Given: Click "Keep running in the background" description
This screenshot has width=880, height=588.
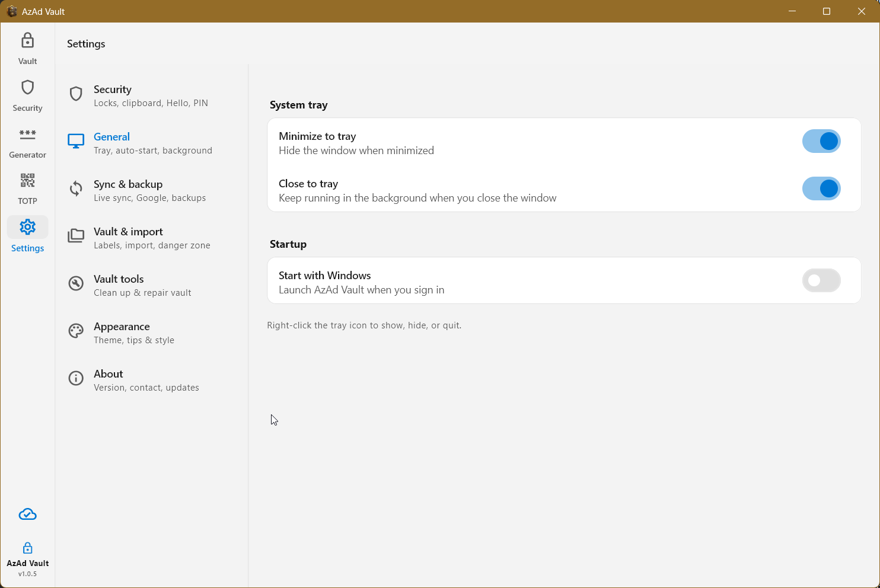Looking at the screenshot, I should (x=417, y=198).
